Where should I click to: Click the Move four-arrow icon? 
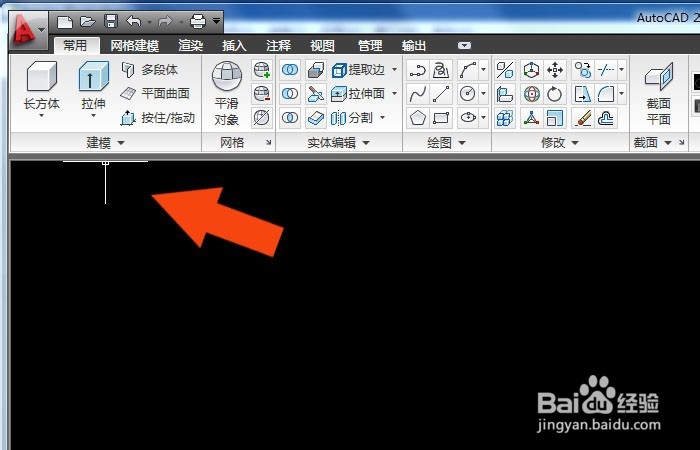tap(555, 70)
